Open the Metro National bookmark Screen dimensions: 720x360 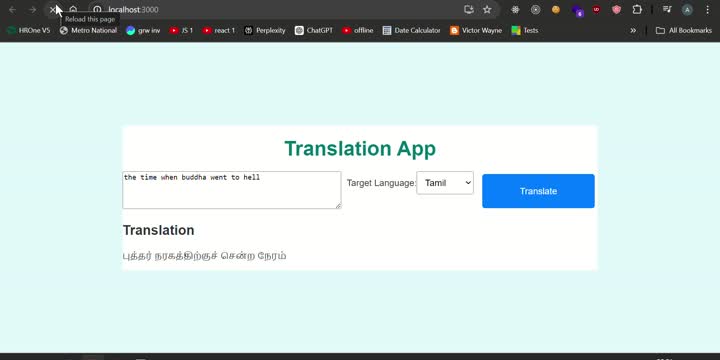pyautogui.click(x=88, y=30)
